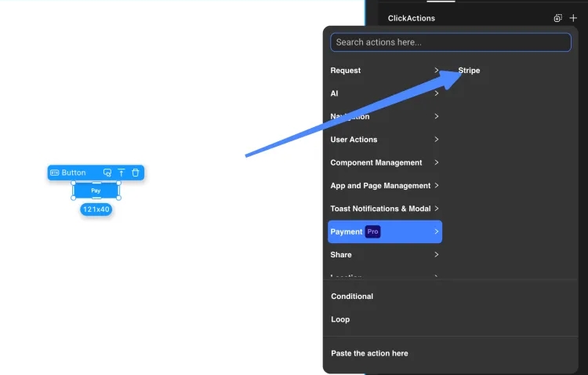Add a new ClickAction with plus icon

point(573,18)
